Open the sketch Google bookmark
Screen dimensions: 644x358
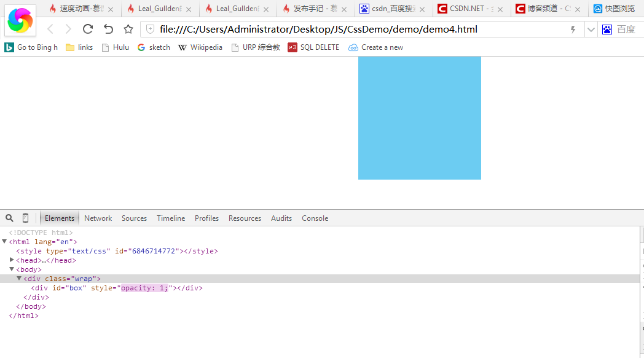click(154, 47)
